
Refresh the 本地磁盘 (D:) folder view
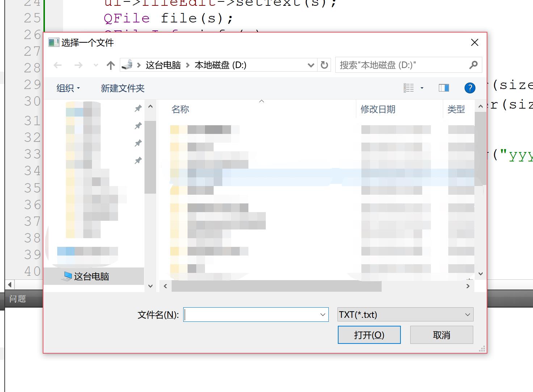[x=324, y=65]
